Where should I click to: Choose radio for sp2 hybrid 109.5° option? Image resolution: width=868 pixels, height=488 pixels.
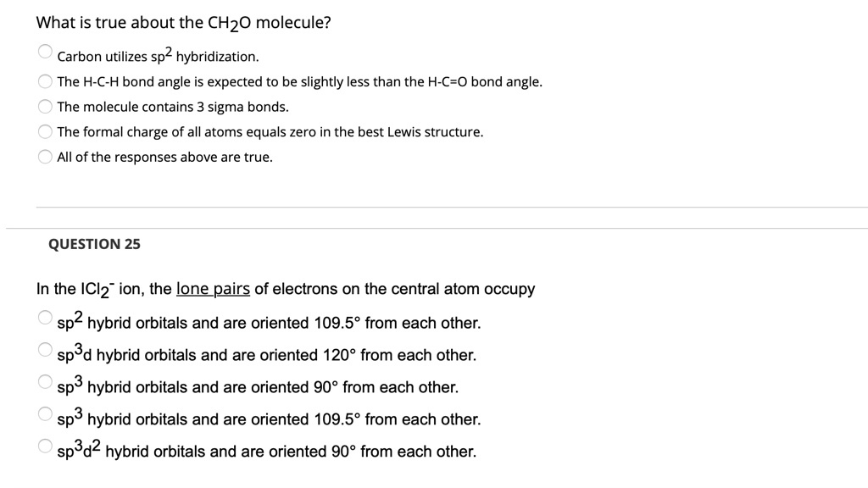[x=46, y=319]
